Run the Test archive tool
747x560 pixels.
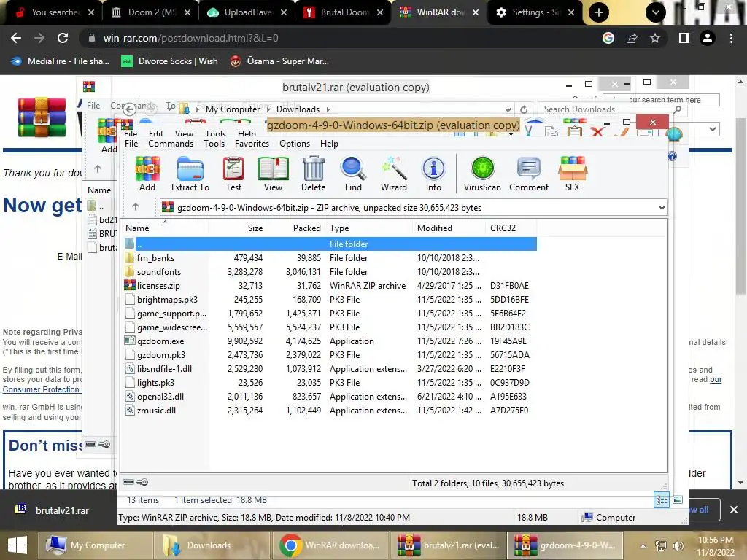(233, 174)
